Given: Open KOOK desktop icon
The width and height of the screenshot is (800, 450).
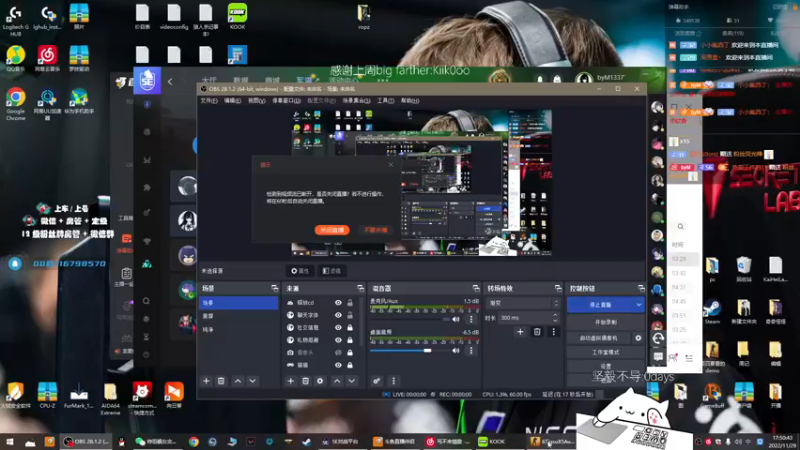Looking at the screenshot, I should click(237, 16).
